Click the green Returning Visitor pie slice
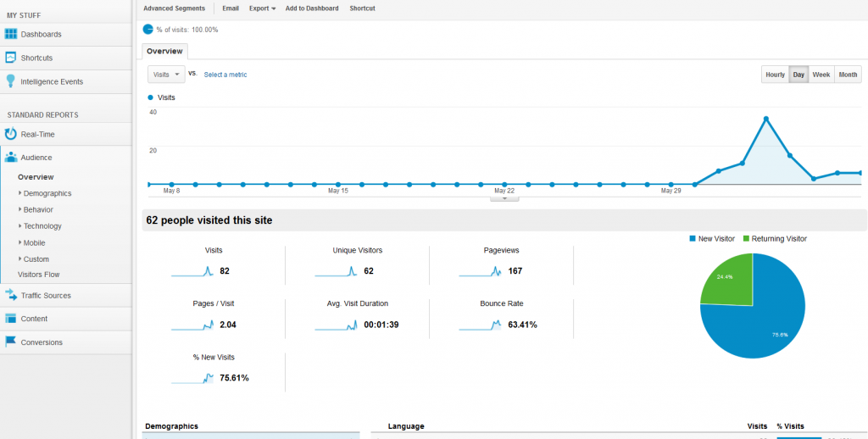 click(x=726, y=278)
